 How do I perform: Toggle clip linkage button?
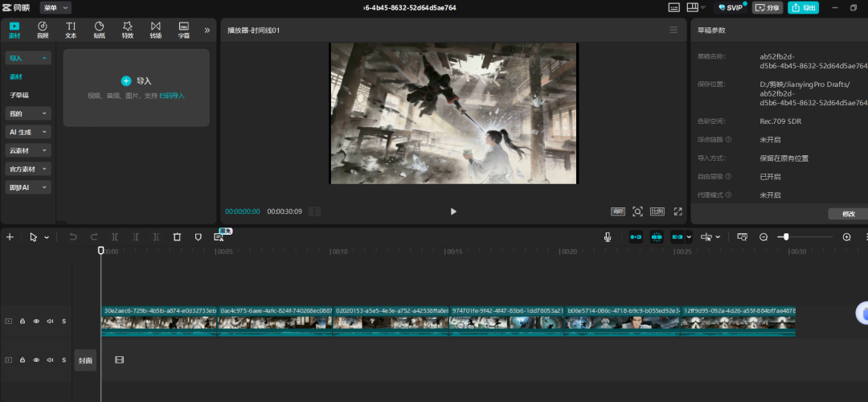pos(678,237)
